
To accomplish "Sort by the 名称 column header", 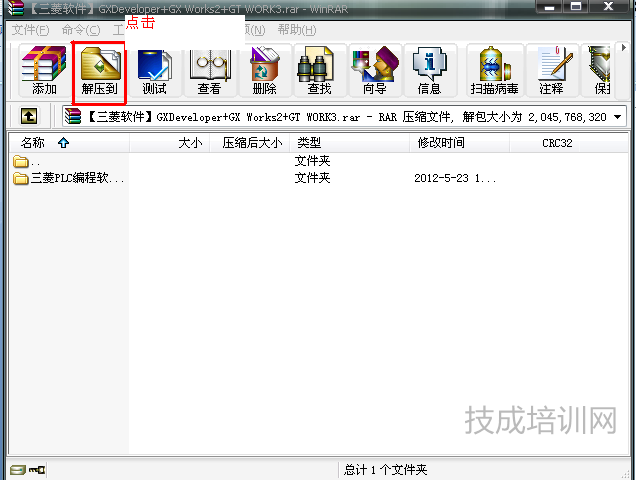I will [x=34, y=143].
